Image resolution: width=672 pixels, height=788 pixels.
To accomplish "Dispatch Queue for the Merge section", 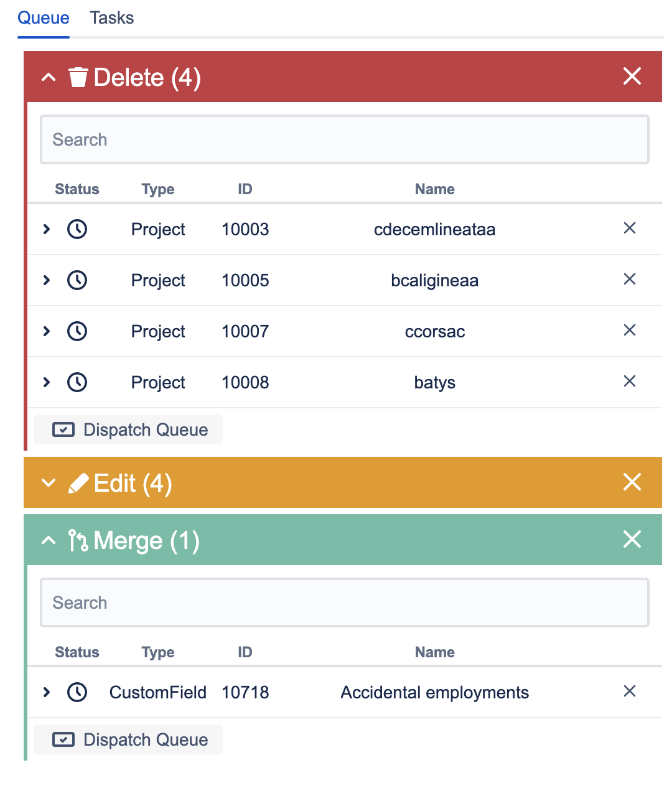I will (x=129, y=739).
